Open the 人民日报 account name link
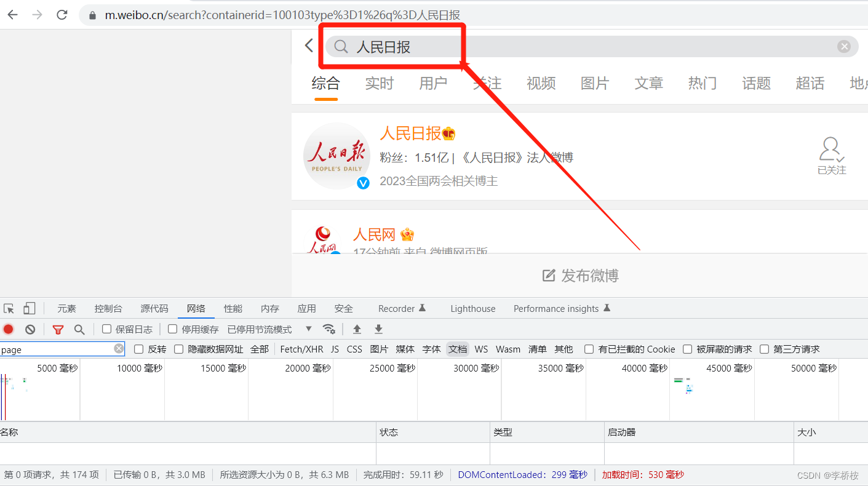 (410, 133)
